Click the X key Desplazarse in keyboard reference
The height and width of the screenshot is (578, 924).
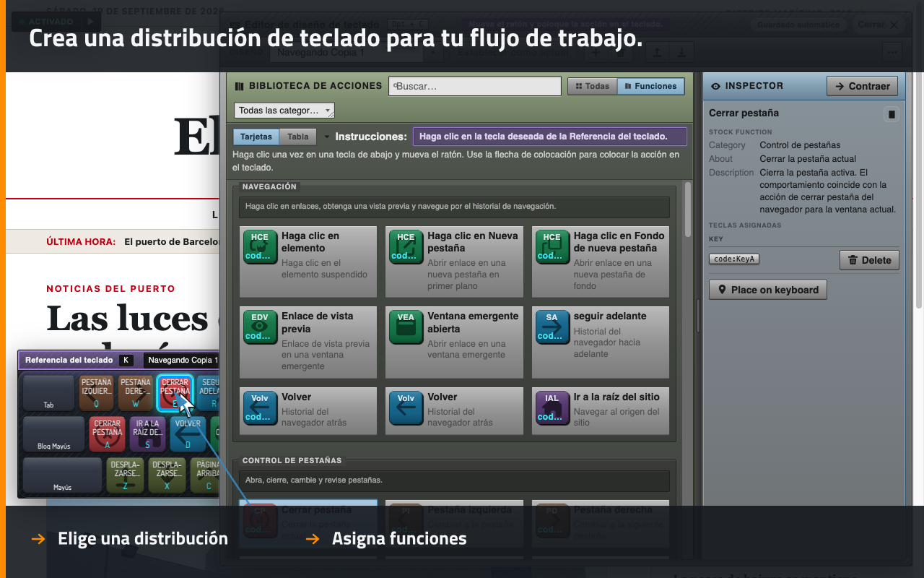coord(167,475)
